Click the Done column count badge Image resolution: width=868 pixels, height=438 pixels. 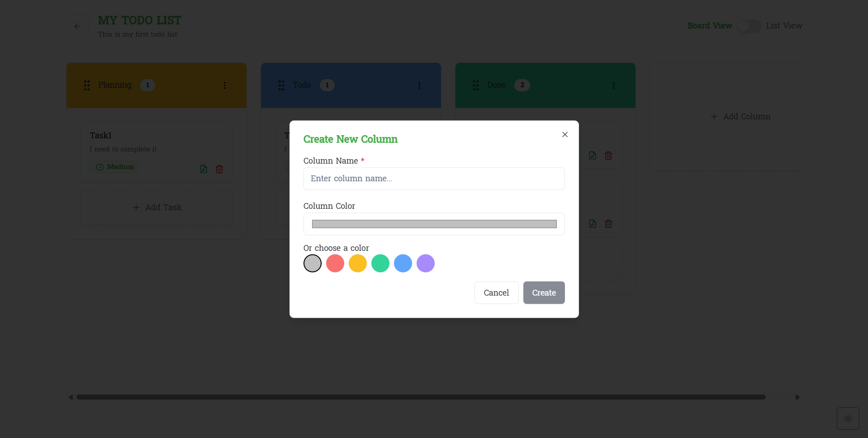(x=522, y=85)
